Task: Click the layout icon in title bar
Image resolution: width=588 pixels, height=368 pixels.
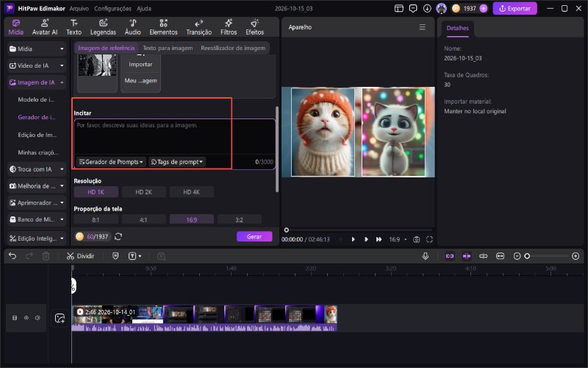Action: pyautogui.click(x=399, y=8)
